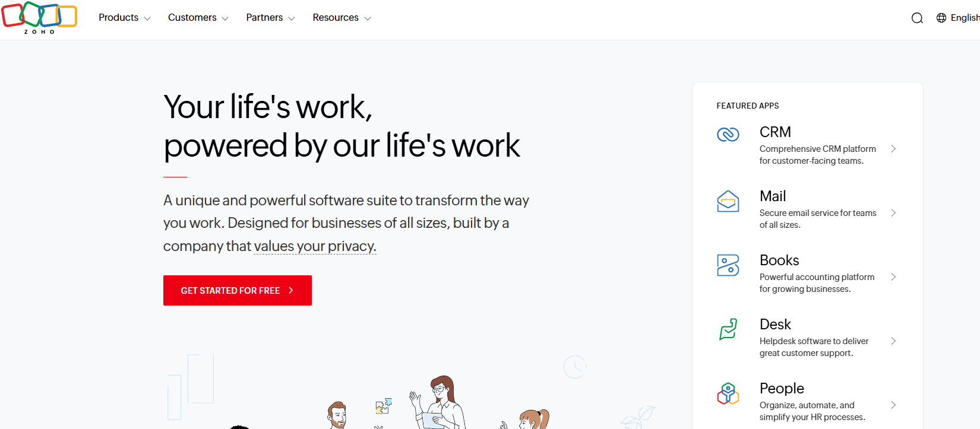Click the Desk app icon
The width and height of the screenshot is (980, 429).
tap(728, 329)
